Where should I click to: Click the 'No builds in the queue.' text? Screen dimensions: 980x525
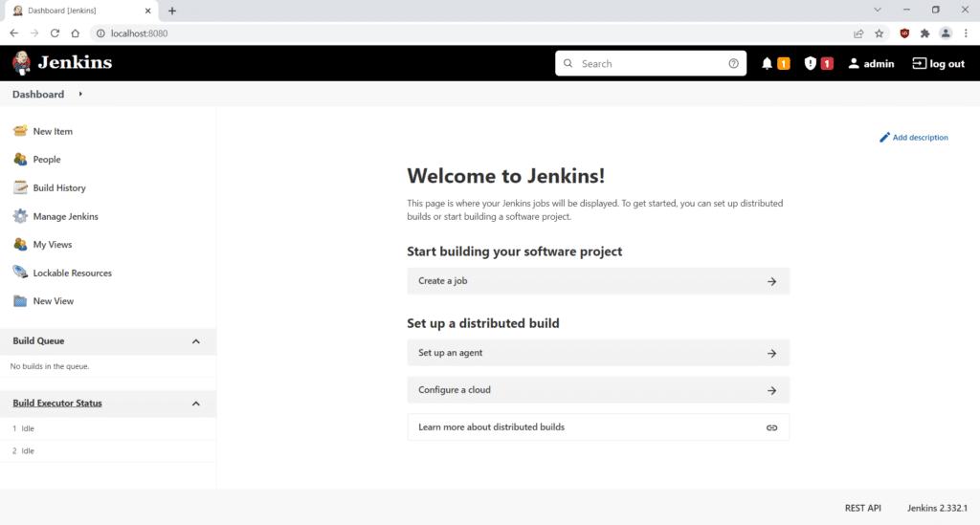tap(50, 366)
